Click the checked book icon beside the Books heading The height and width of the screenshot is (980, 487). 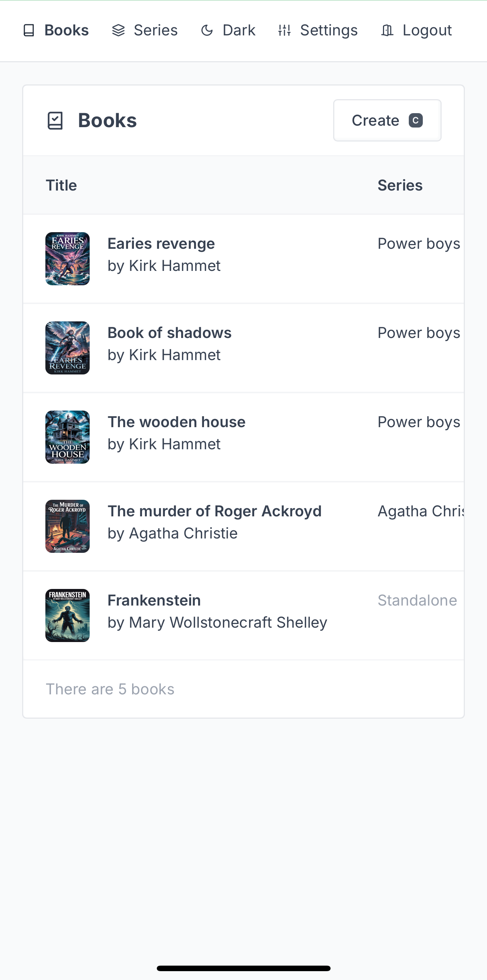[55, 121]
